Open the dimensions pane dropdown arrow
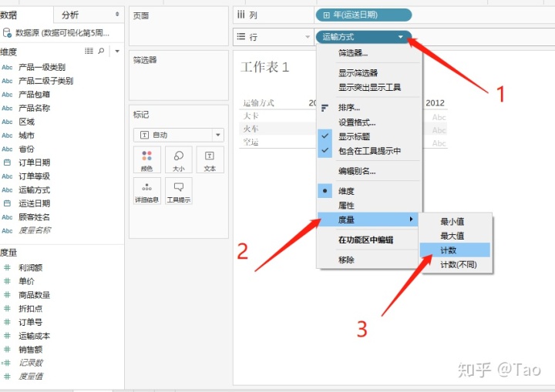 tap(117, 52)
